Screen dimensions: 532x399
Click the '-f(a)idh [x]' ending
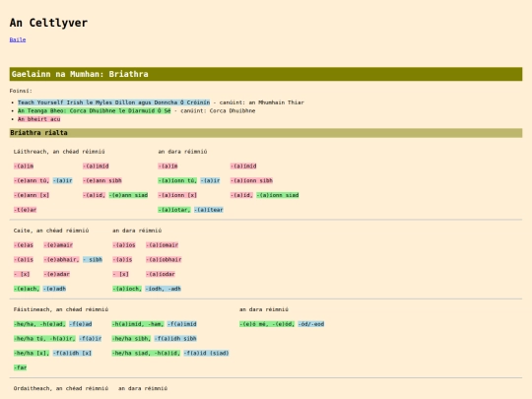tap(73, 354)
